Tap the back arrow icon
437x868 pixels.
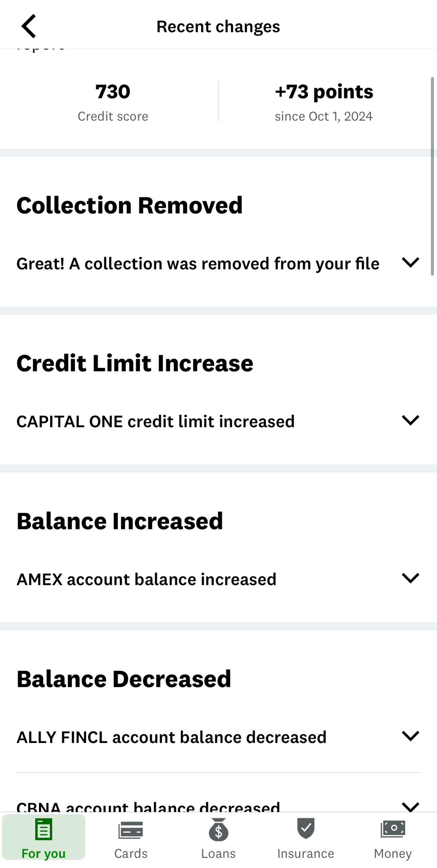tap(29, 26)
